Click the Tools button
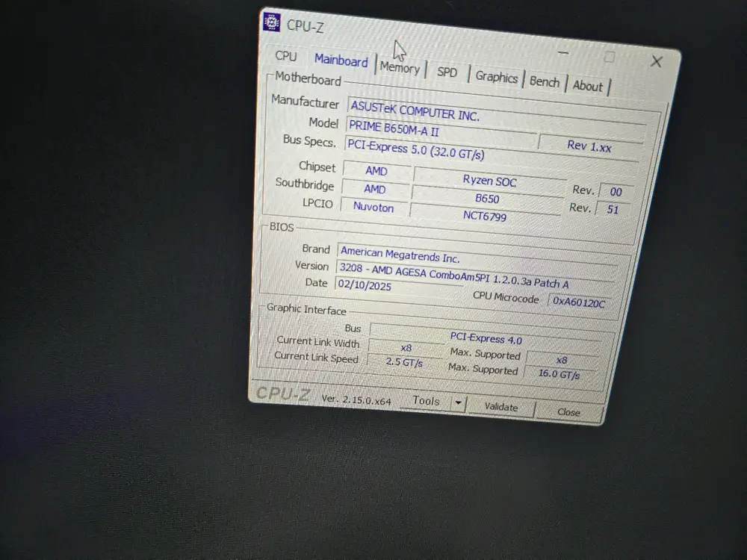This screenshot has height=560, width=747. 426,401
